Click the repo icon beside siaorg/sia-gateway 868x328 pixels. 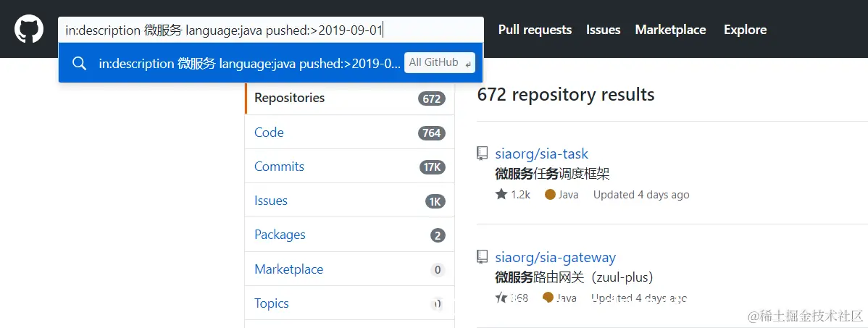[482, 256]
